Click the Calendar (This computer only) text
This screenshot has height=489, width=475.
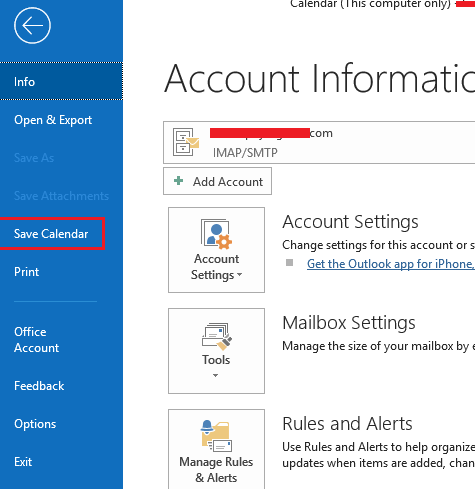370,4
